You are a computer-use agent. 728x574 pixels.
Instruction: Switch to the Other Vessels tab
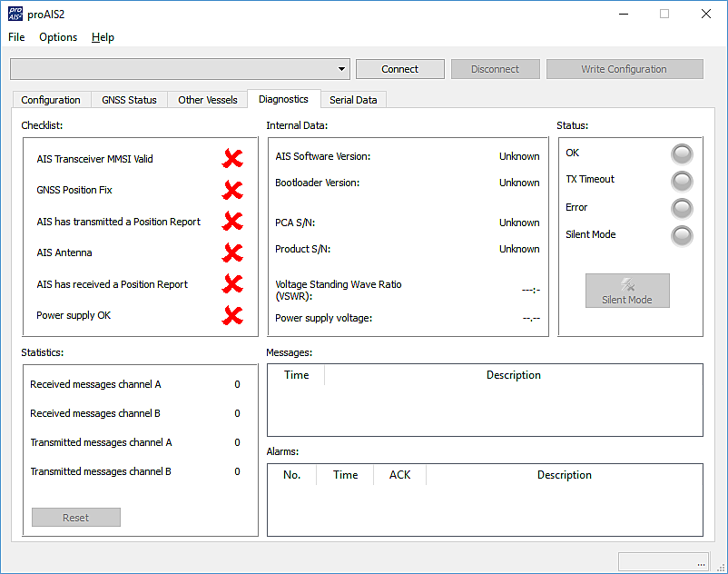pyautogui.click(x=208, y=100)
